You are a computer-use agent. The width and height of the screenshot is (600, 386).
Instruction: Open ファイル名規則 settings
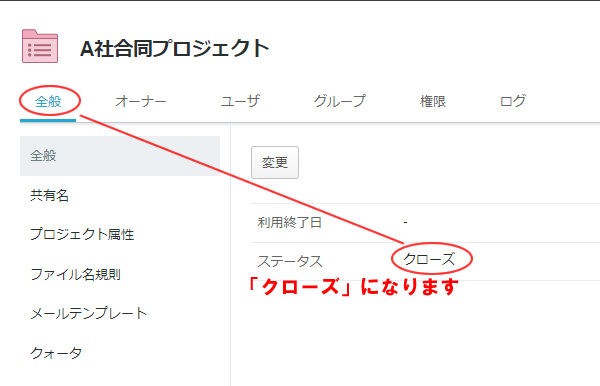coord(75,274)
